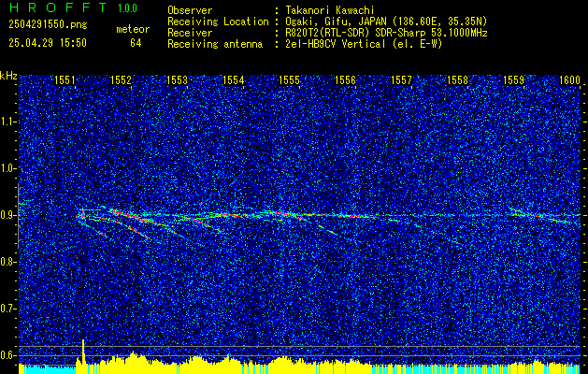Click the 1556 time axis marker
The height and width of the screenshot is (374, 588).
[345, 79]
